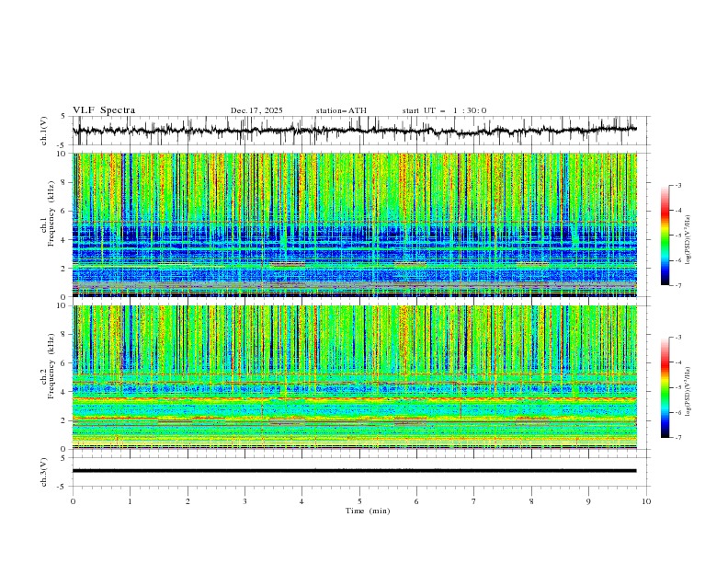Click the ch.2 colorbar log(PSD) label

point(688,391)
